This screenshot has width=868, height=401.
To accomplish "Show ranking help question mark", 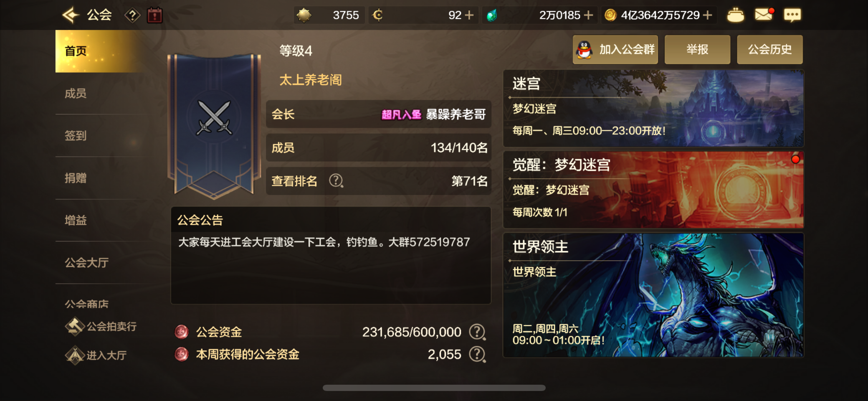I will (336, 181).
